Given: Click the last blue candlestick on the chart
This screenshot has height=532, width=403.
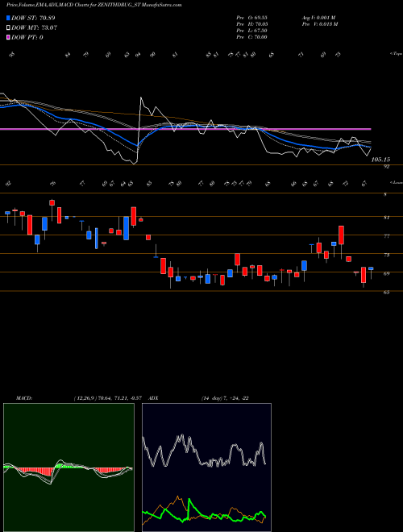Looking at the screenshot, I should (371, 268).
